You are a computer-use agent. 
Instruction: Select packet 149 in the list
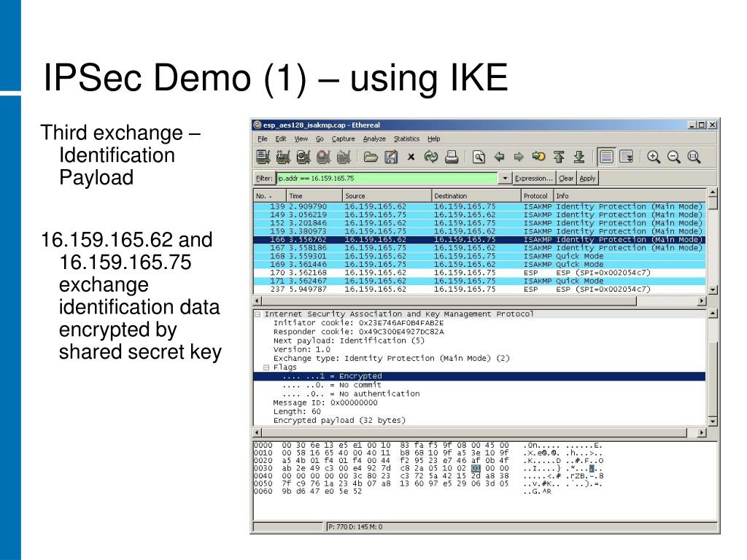(479, 215)
